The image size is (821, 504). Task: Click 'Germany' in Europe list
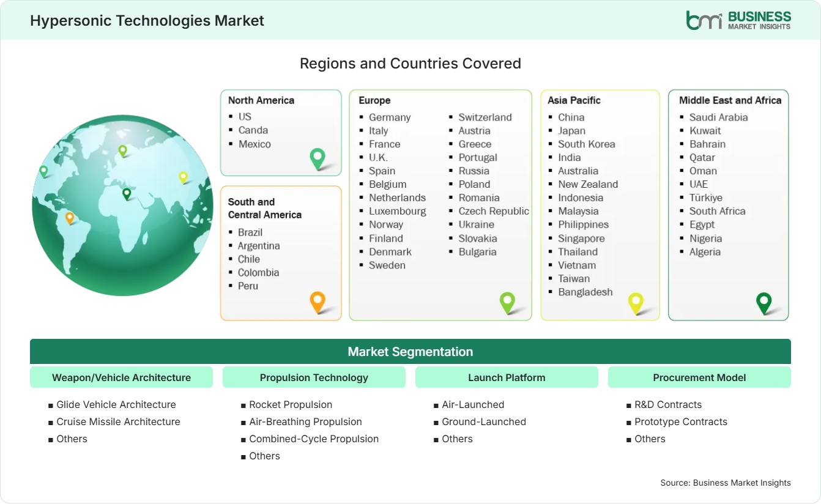(390, 117)
